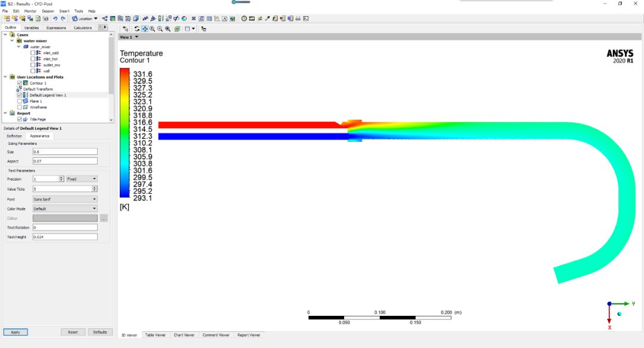Open the Location dropdown
Image resolution: width=644 pixels, height=348 pixels.
tap(85, 18)
